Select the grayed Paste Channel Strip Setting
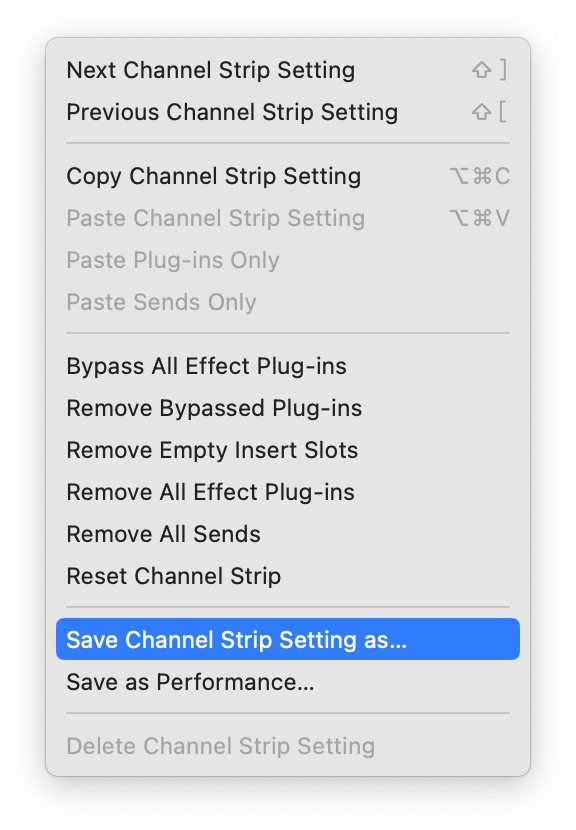The height and width of the screenshot is (830, 576). pos(288,218)
